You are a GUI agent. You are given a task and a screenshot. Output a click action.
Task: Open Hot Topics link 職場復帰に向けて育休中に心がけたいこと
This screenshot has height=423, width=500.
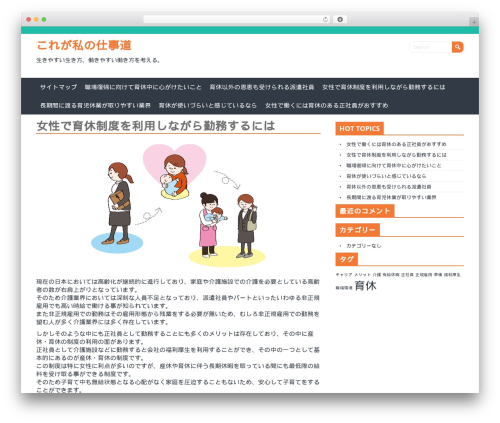(x=394, y=166)
